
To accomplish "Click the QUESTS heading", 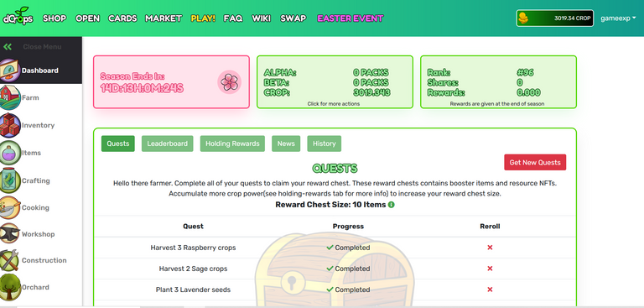I will (x=335, y=168).
